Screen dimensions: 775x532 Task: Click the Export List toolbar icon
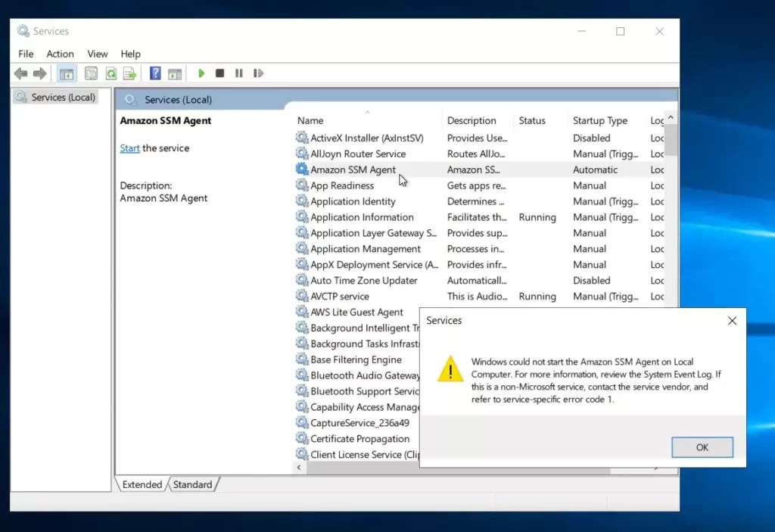129,73
